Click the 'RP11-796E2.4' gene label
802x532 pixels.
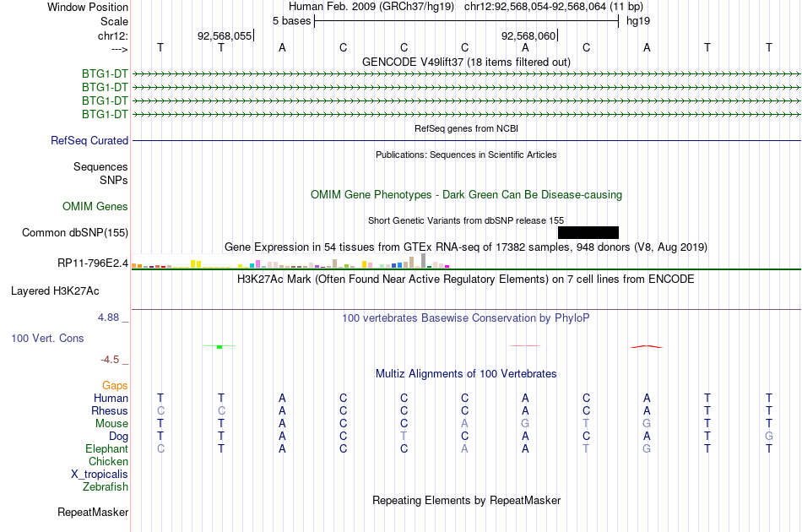93,263
